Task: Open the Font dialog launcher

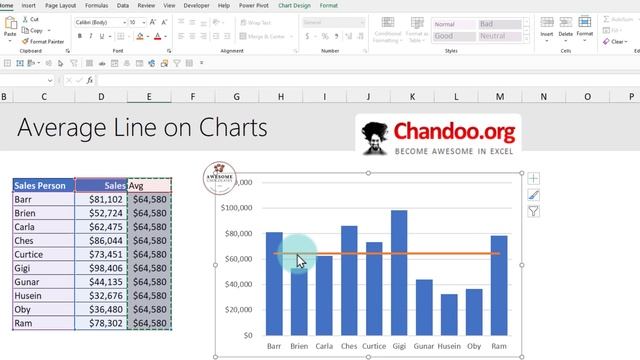Action: coord(169,51)
